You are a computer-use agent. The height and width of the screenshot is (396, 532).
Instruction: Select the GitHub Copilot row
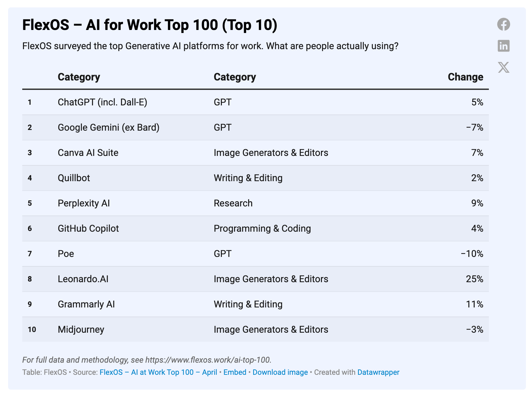88,228
